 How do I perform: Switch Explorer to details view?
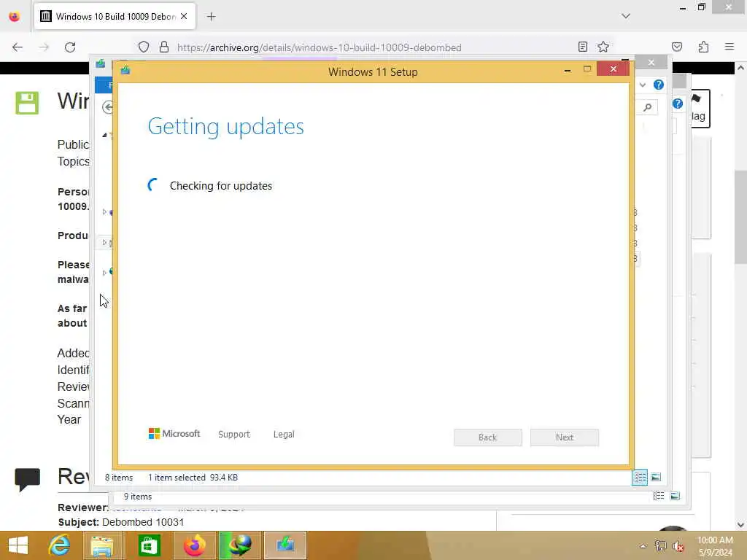(x=640, y=477)
